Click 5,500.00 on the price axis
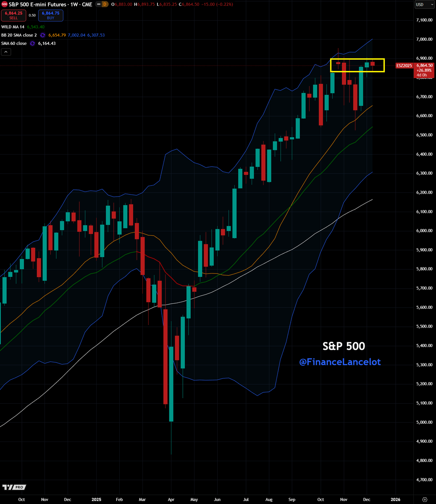 pyautogui.click(x=425, y=326)
